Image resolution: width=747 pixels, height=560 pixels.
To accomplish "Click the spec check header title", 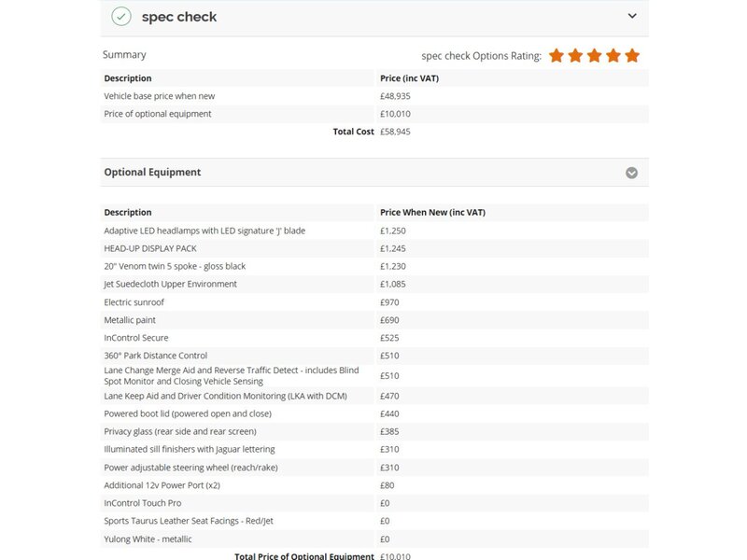I will point(179,17).
